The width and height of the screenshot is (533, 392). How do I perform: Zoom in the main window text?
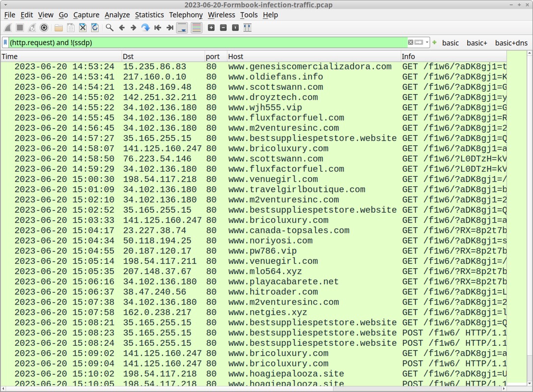coord(211,28)
